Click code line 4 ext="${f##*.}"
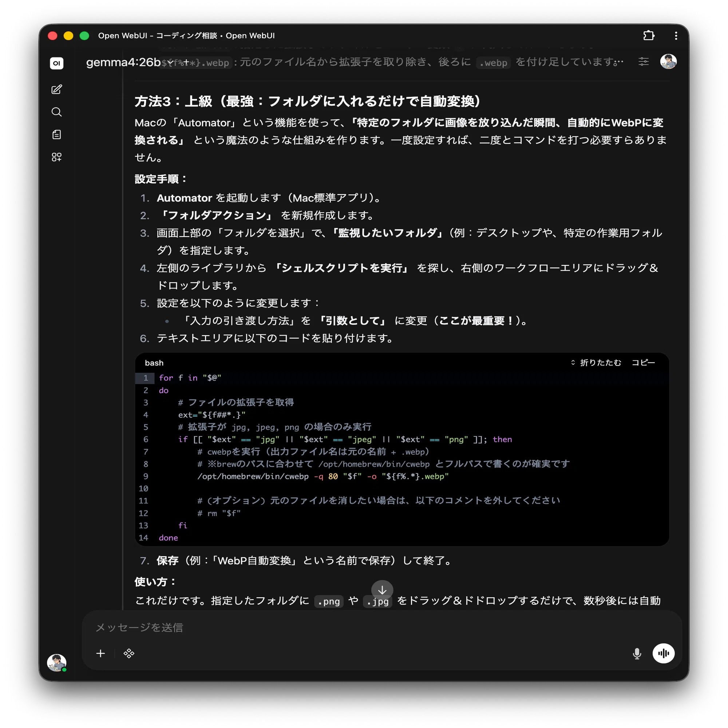Image resolution: width=728 pixels, height=728 pixels. (212, 415)
